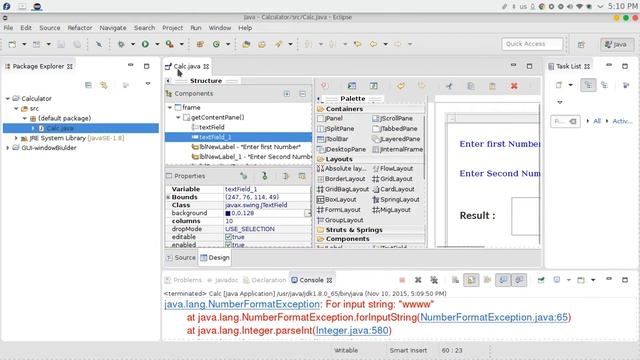
Task: Collapse the frame component node
Action: [x=170, y=107]
